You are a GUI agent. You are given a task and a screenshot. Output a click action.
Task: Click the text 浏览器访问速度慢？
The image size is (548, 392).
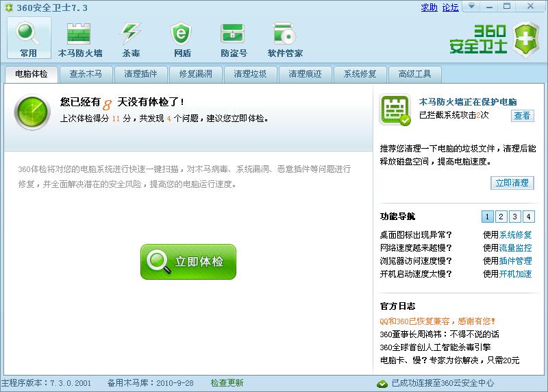point(416,261)
